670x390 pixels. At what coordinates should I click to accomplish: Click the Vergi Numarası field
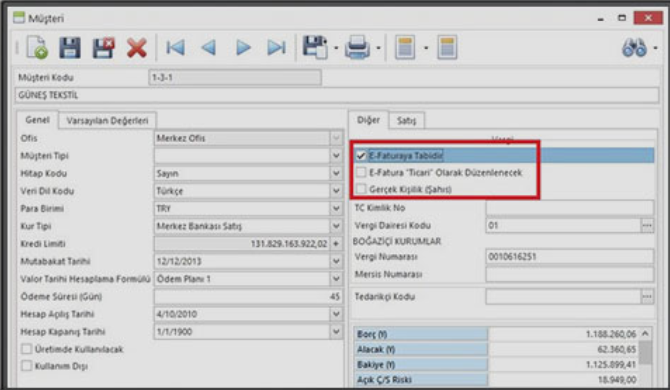click(x=570, y=257)
